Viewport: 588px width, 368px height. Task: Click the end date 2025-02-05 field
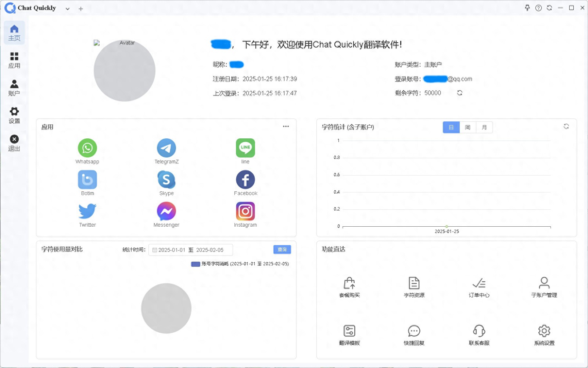(x=210, y=250)
